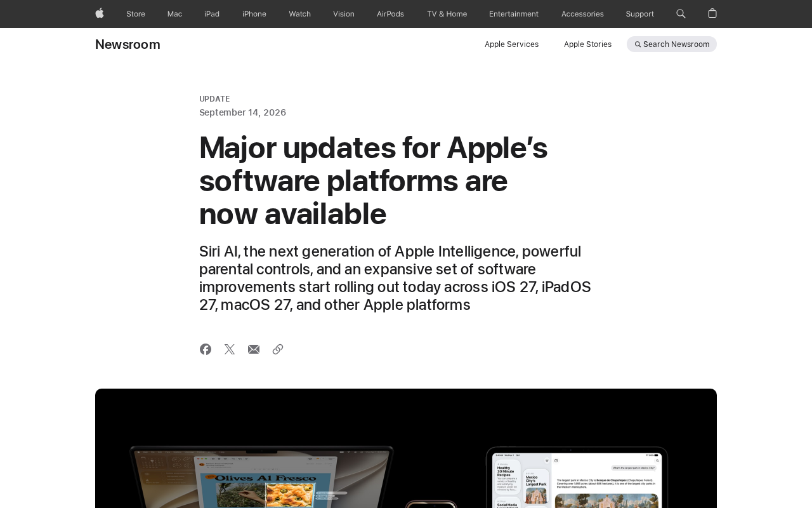Click the Apple logo icon

[100, 13]
